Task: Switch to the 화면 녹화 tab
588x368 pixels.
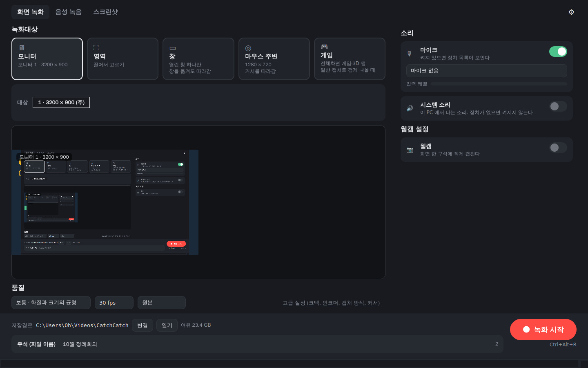Action: tap(30, 12)
